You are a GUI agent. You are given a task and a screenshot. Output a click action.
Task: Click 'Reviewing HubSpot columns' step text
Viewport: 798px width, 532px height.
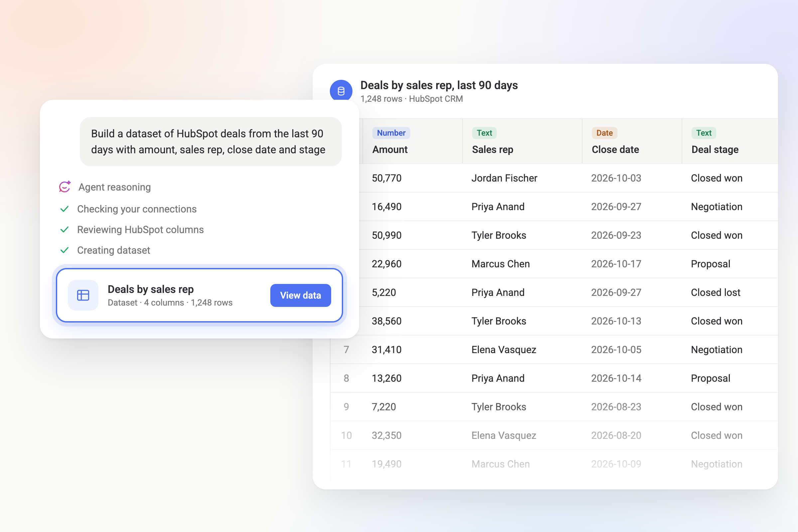point(140,230)
